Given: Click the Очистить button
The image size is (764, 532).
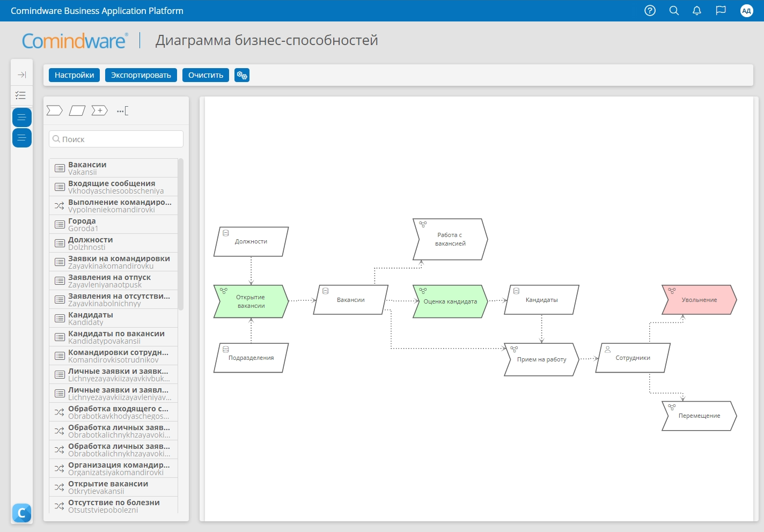Looking at the screenshot, I should point(205,75).
